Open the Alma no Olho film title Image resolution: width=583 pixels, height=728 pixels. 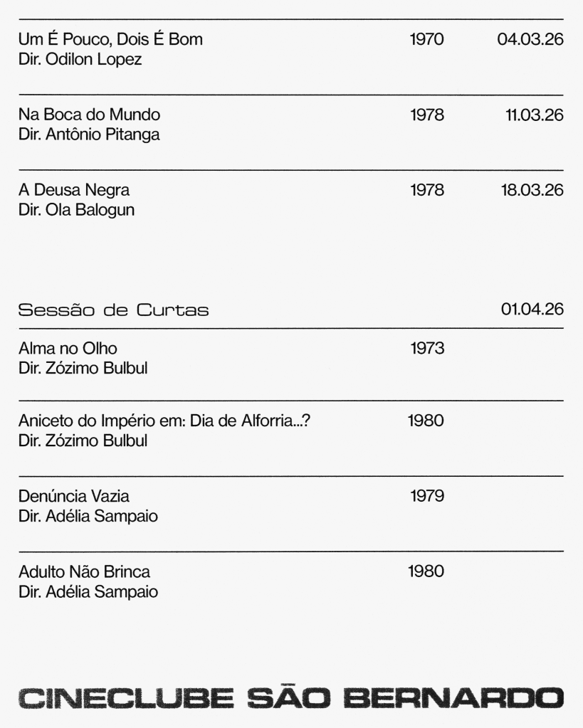(x=68, y=349)
